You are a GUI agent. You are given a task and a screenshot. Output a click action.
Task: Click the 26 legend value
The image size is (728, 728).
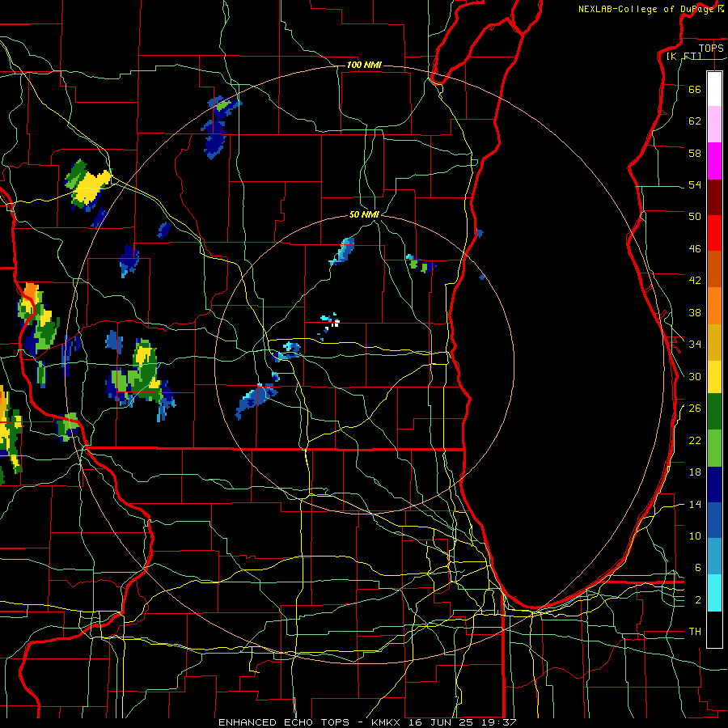click(695, 408)
